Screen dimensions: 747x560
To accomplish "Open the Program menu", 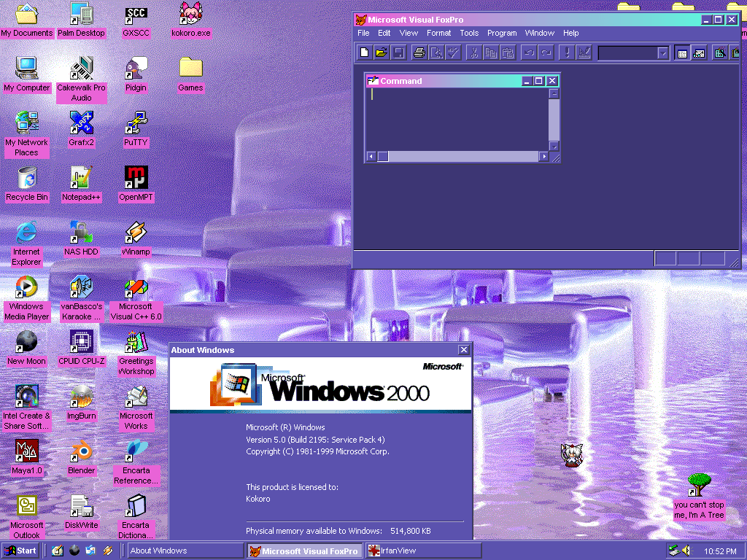I will [x=502, y=33].
